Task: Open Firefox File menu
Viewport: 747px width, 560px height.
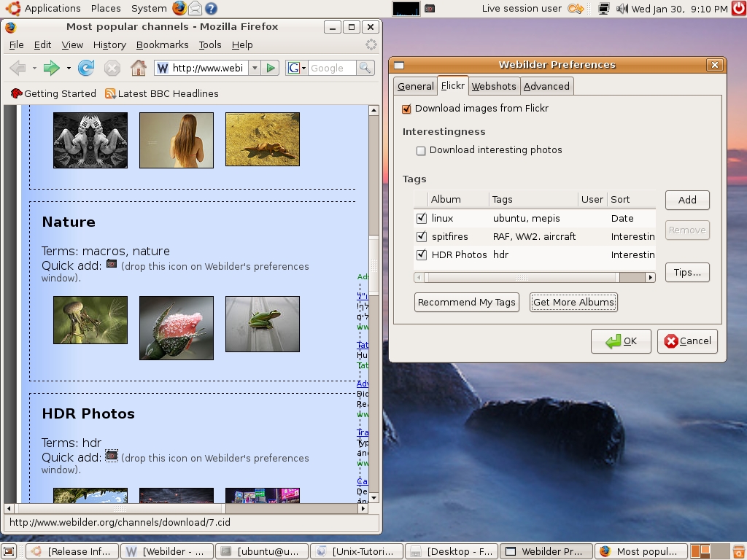Action: click(x=16, y=44)
